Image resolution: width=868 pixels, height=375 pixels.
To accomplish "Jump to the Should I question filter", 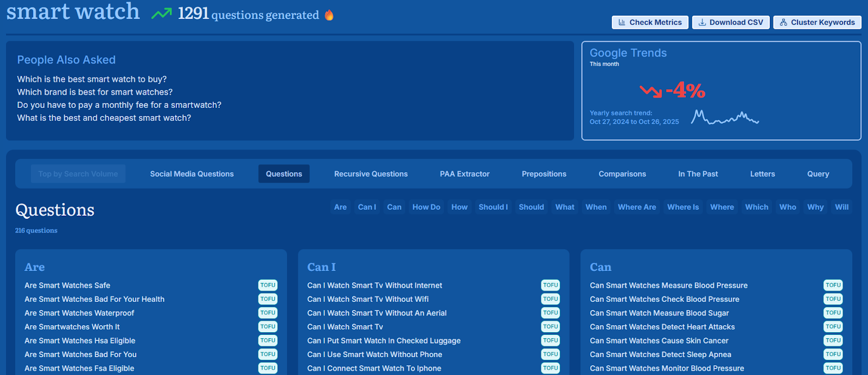I will 493,207.
